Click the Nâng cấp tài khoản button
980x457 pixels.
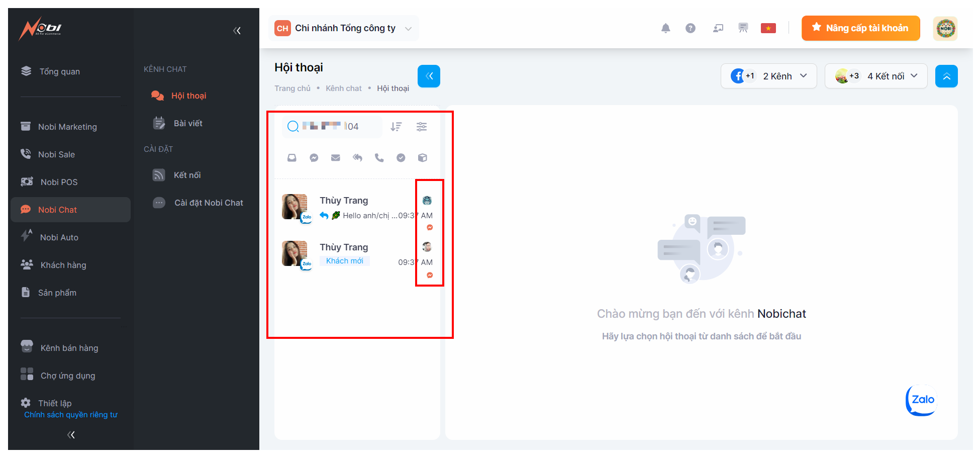point(860,28)
